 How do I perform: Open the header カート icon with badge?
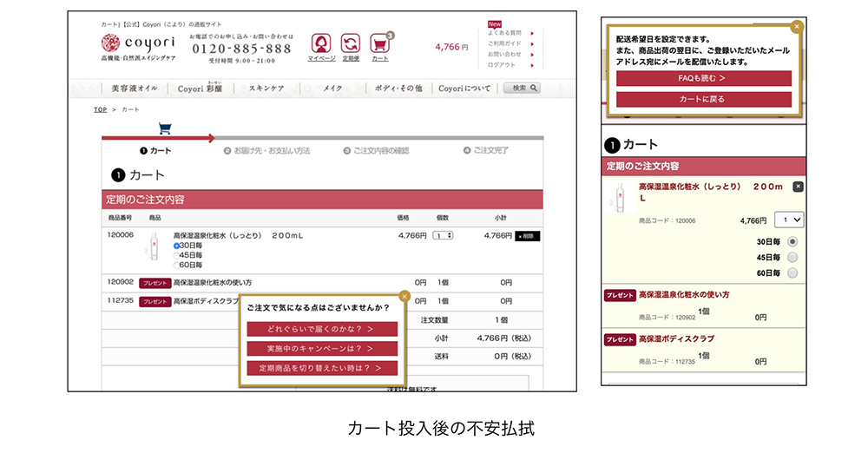click(380, 43)
